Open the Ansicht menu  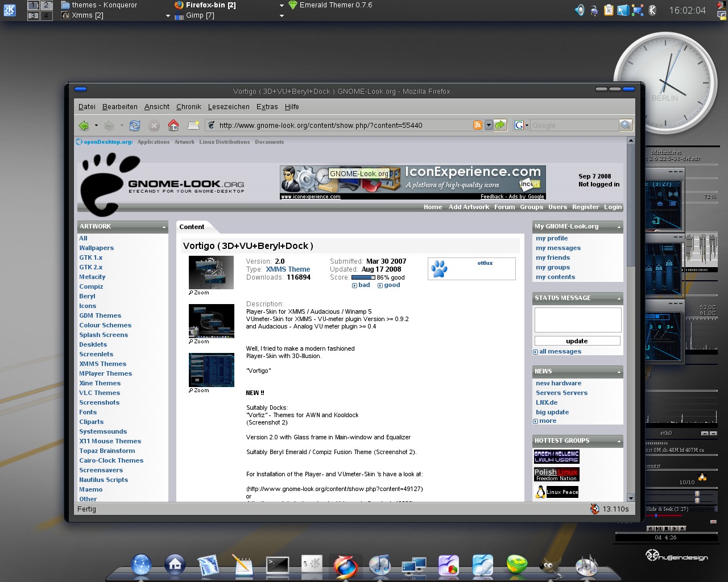[157, 107]
